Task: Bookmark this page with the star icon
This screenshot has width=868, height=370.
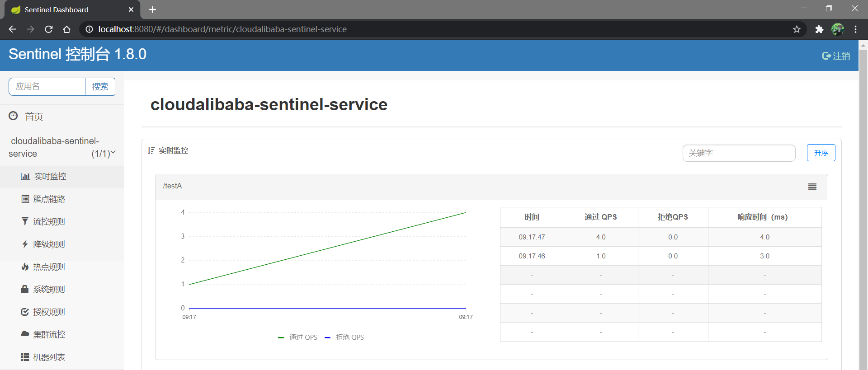Action: pyautogui.click(x=797, y=29)
